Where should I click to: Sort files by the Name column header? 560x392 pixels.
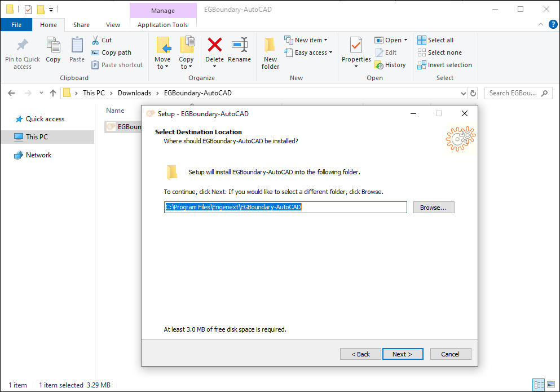point(115,111)
